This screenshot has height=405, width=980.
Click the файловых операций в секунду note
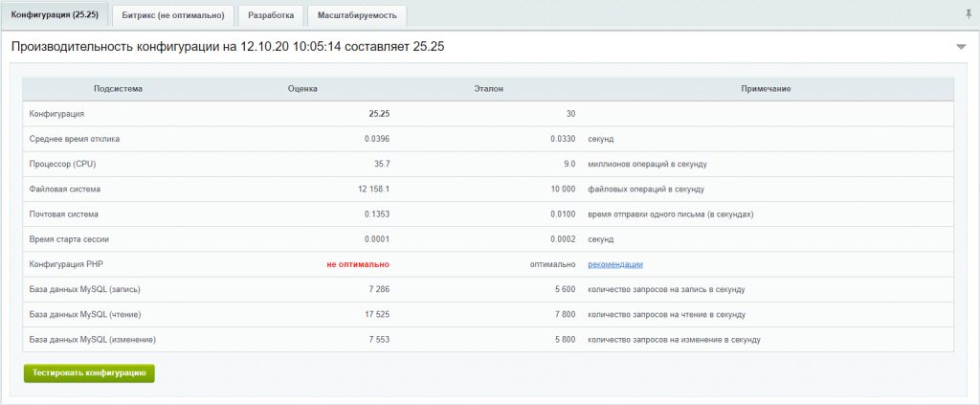(646, 189)
